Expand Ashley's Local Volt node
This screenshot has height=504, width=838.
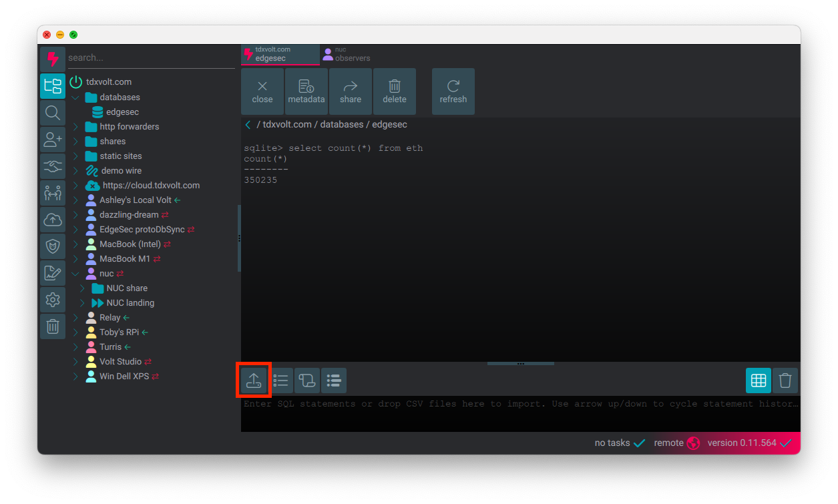click(75, 200)
